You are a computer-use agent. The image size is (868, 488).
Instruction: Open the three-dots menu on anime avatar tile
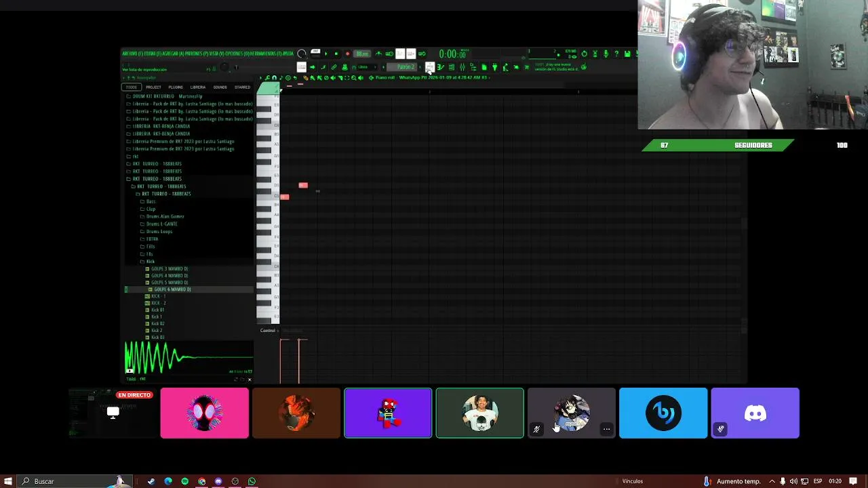[606, 429]
